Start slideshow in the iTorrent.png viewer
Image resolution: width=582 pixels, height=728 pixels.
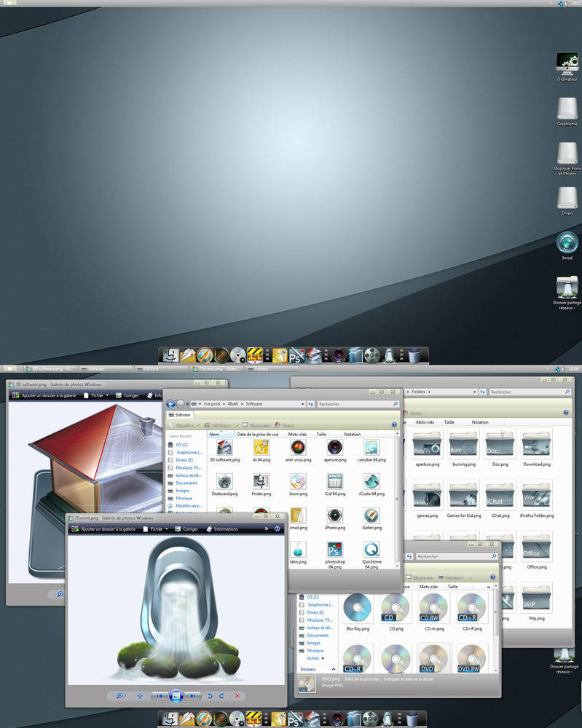pos(176,695)
